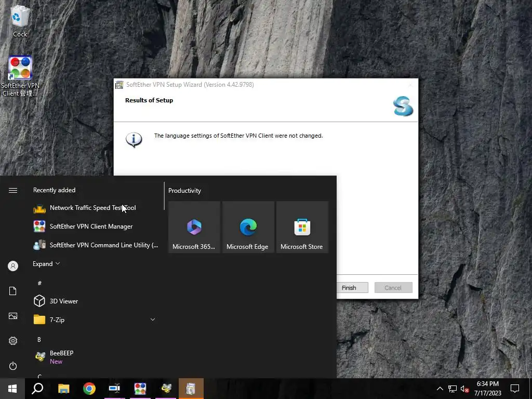Click the Start menu app list scrollbar
532x399 pixels.
pyautogui.click(x=164, y=196)
